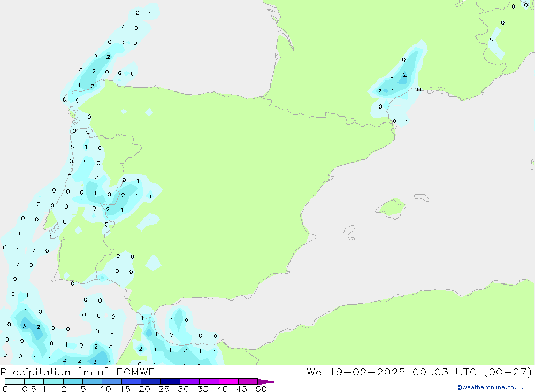Screen dimensions: 535x392
Task: Click the legend scale label '35'
Action: click(203, 389)
